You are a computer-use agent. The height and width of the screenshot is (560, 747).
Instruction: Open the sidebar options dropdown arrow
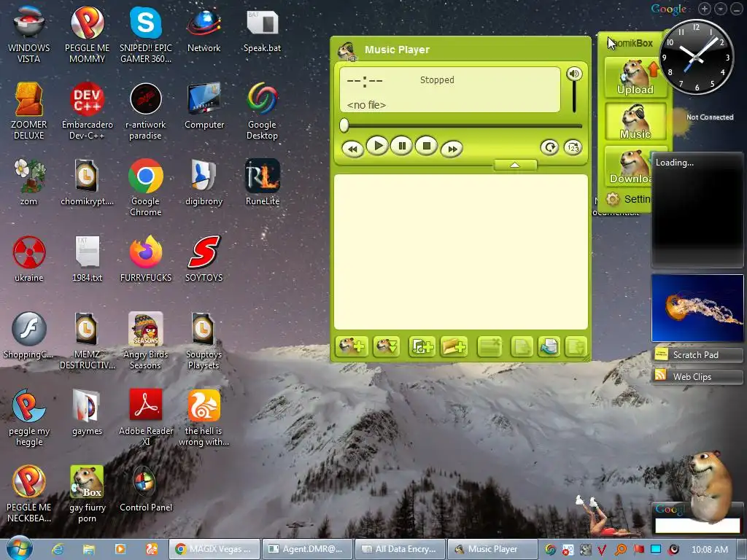click(721, 9)
